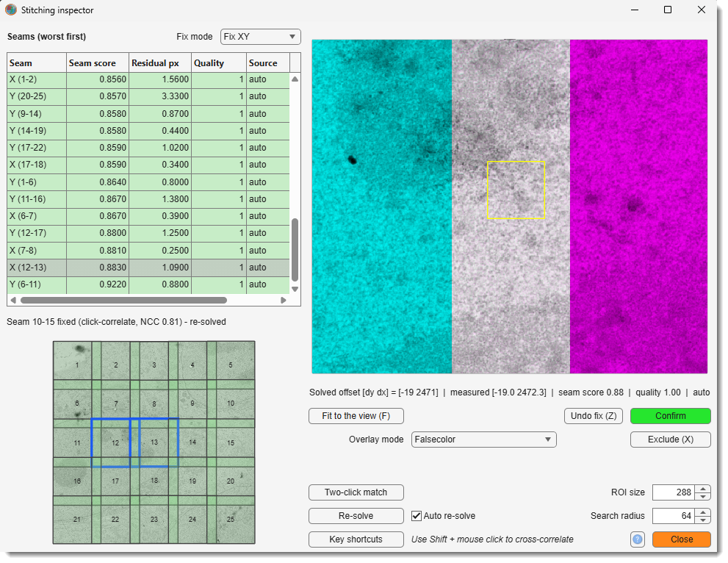Click the Quality column header
This screenshot has height=563, width=728.
pyautogui.click(x=219, y=63)
